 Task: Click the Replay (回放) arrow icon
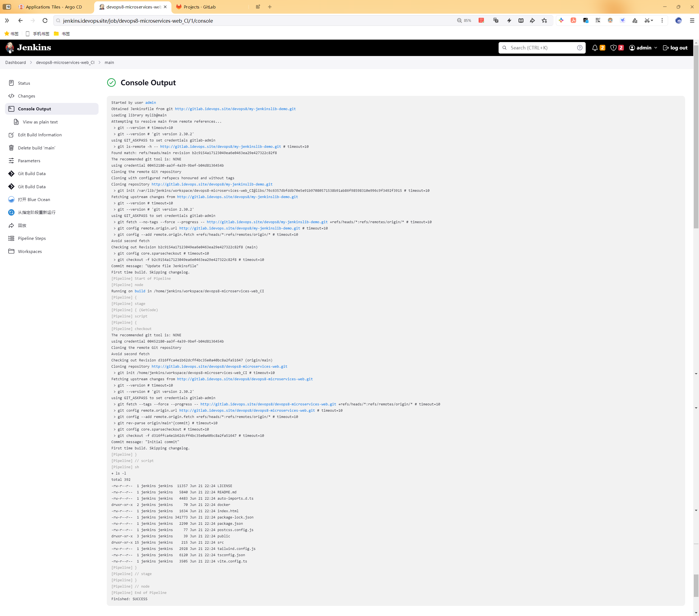[11, 226]
